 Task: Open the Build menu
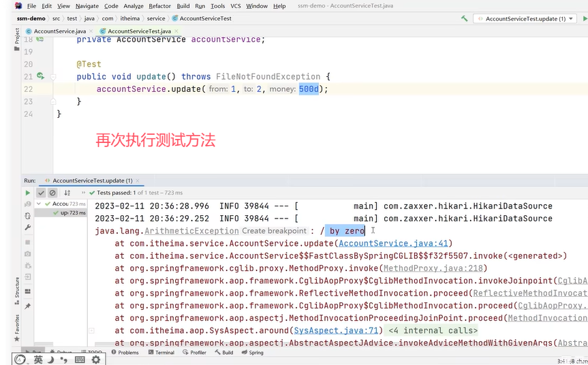[x=183, y=6]
